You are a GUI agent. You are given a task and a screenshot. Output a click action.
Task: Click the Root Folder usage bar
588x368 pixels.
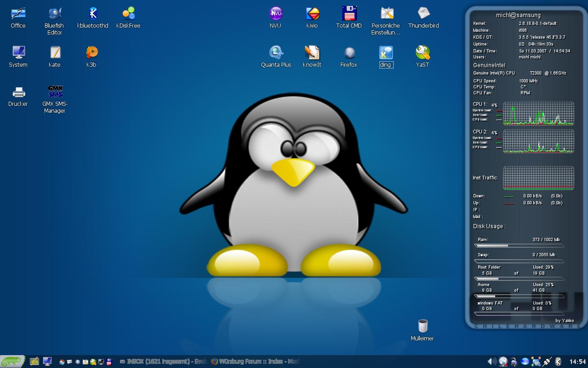point(519,279)
